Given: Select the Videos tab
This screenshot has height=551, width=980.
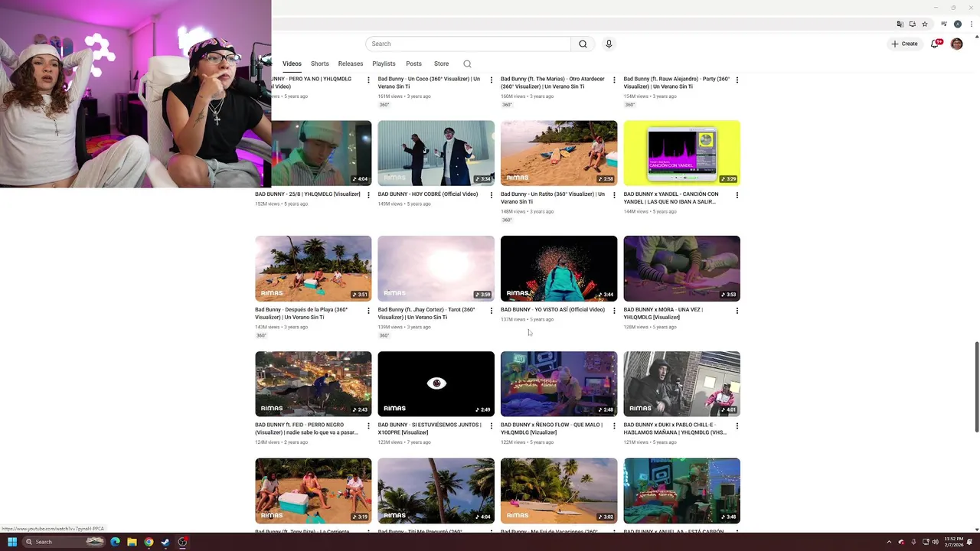Looking at the screenshot, I should coord(292,64).
